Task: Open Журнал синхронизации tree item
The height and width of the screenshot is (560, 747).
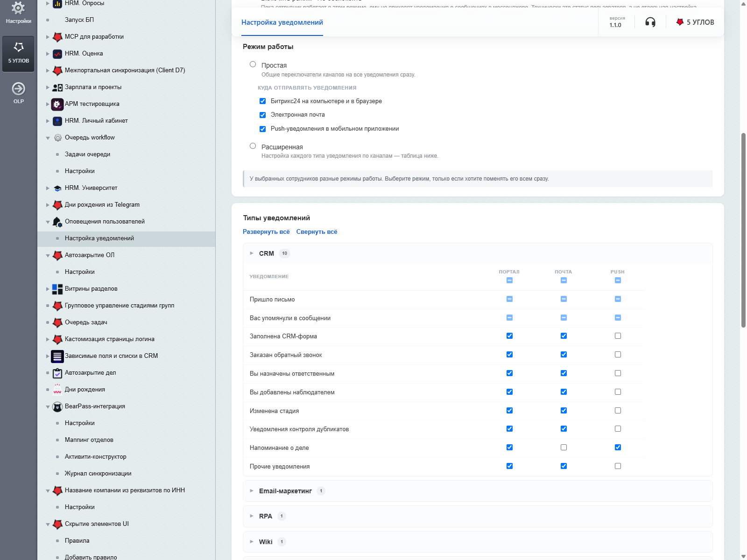Action: click(x=98, y=474)
